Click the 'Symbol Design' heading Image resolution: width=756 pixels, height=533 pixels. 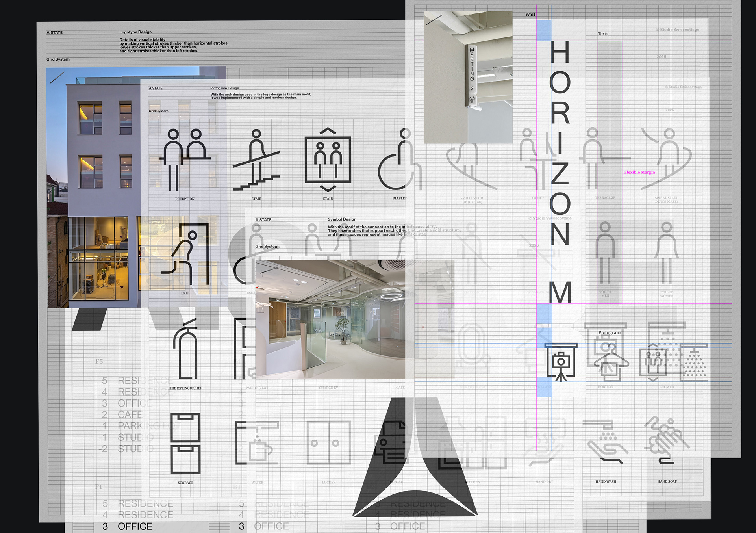coord(342,219)
